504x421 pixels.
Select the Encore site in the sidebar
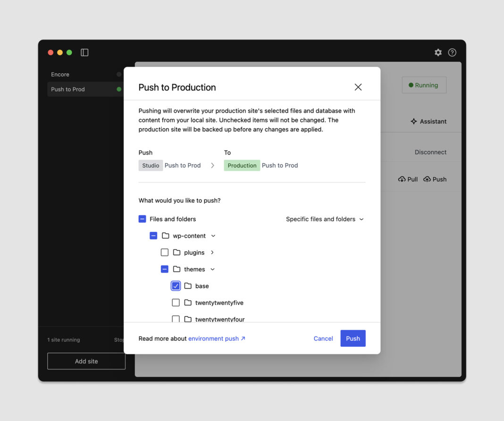(60, 74)
